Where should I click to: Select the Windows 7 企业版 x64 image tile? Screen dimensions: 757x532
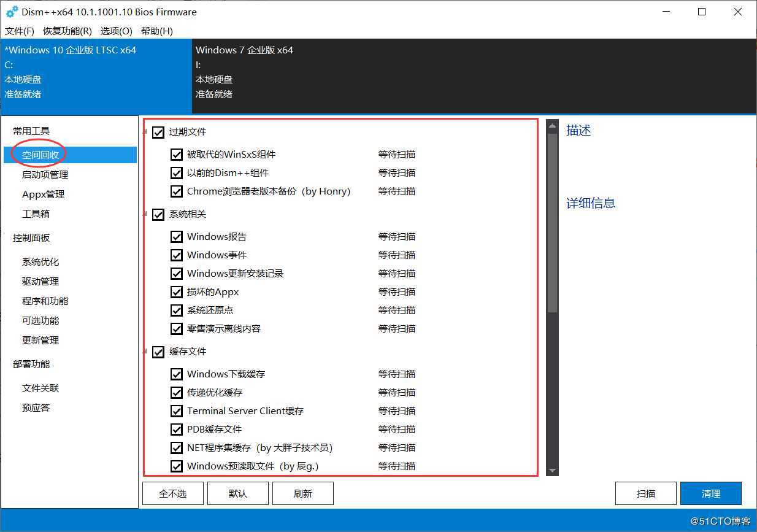point(474,77)
